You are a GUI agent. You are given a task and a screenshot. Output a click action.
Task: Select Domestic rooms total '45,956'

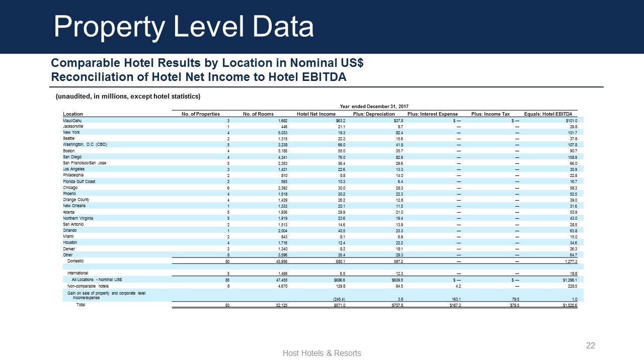(282, 261)
